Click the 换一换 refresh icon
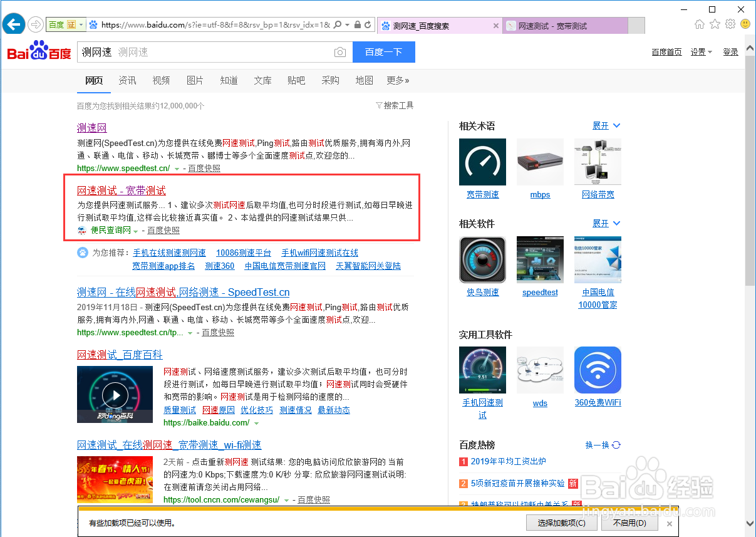Screen dimensions: 756x537 616,445
